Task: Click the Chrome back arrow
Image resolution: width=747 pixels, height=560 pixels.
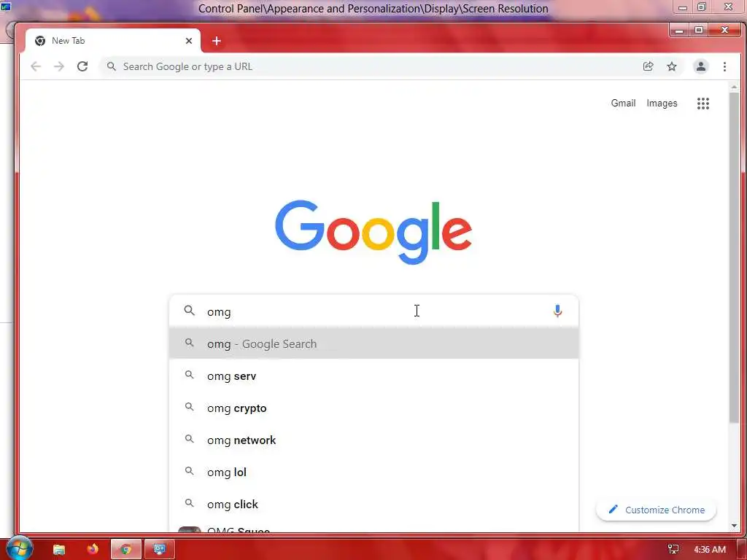Action: (36, 66)
